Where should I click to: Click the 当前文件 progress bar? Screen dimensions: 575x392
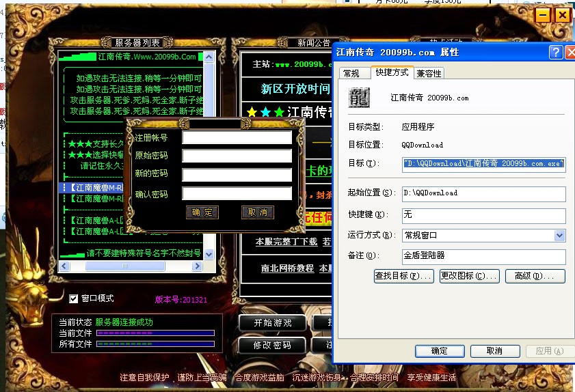point(155,333)
